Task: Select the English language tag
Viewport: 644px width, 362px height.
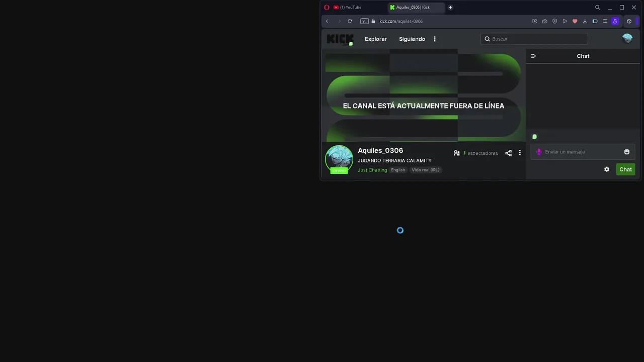Action: tap(398, 170)
